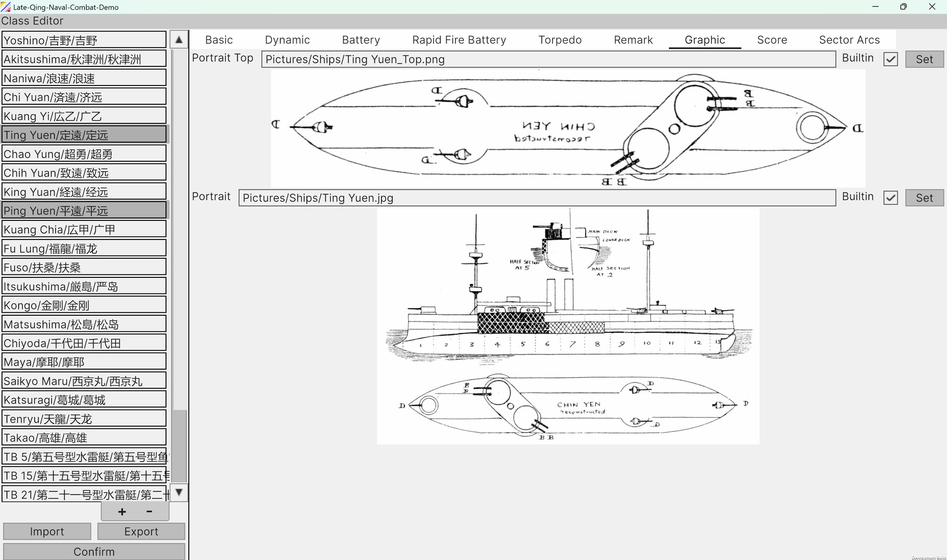Select the Torpedo tab
Viewport: 947px width, 560px height.
pyautogui.click(x=560, y=40)
